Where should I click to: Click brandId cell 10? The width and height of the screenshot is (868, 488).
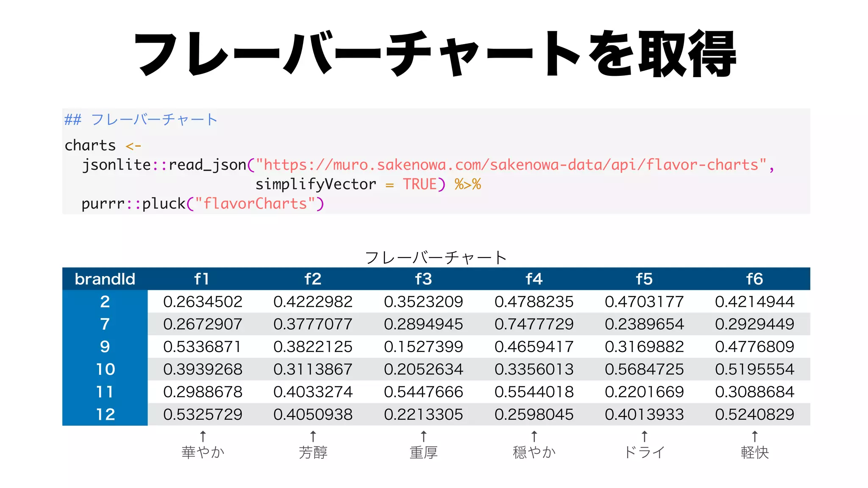tap(105, 369)
